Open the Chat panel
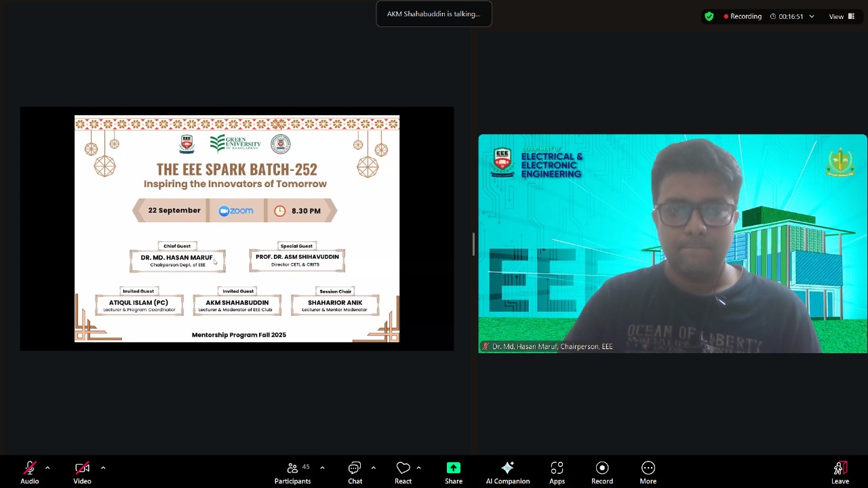Image resolution: width=868 pixels, height=488 pixels. pyautogui.click(x=355, y=472)
